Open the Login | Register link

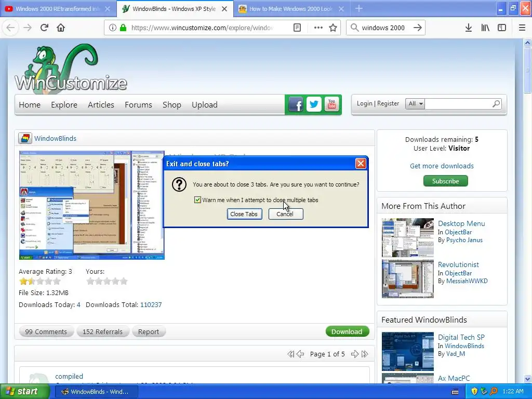click(x=378, y=103)
